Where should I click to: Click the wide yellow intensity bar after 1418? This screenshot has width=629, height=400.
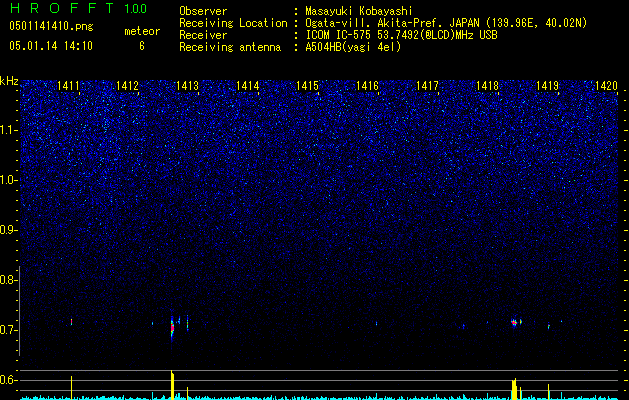[x=514, y=389]
